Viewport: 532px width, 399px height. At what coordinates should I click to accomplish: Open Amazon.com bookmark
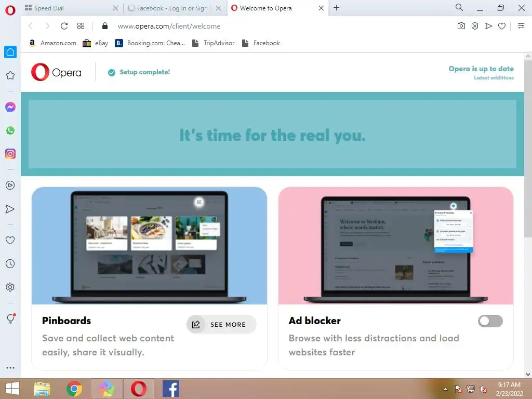pyautogui.click(x=52, y=43)
